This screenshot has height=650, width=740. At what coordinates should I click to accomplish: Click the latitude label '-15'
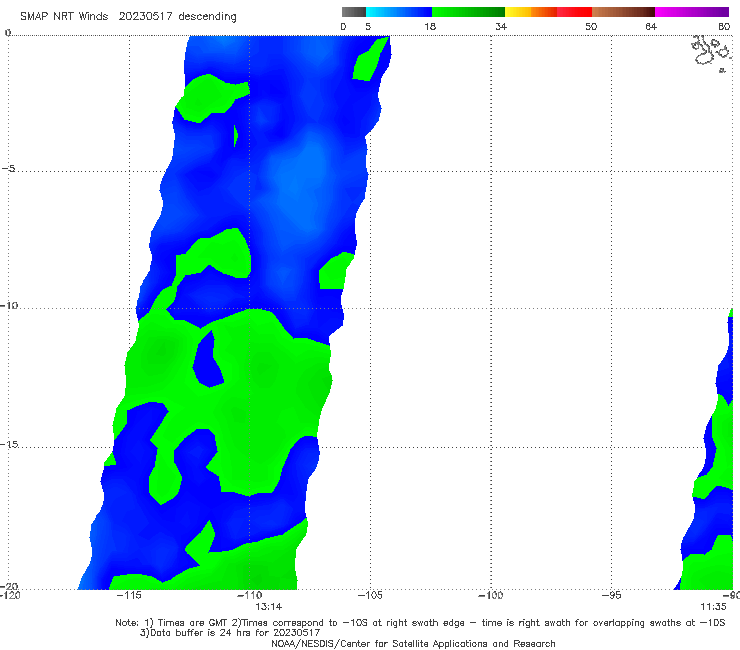pos(9,444)
